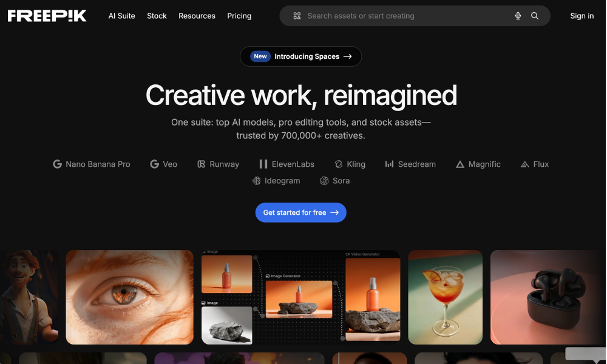Select the Ideogram model icon
This screenshot has width=607, height=364.
[x=257, y=181]
